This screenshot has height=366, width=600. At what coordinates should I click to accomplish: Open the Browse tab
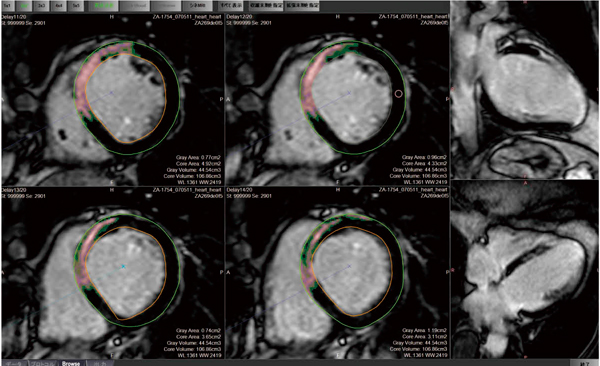point(71,363)
